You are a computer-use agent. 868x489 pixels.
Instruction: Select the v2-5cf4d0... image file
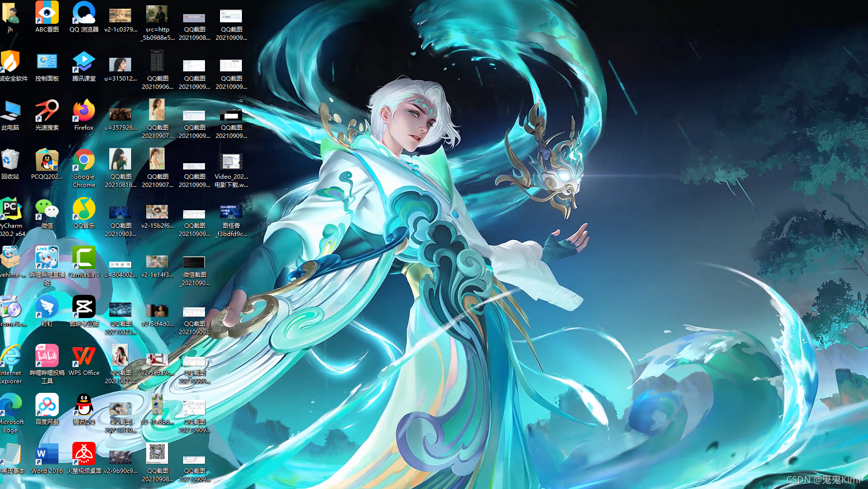pyautogui.click(x=158, y=315)
